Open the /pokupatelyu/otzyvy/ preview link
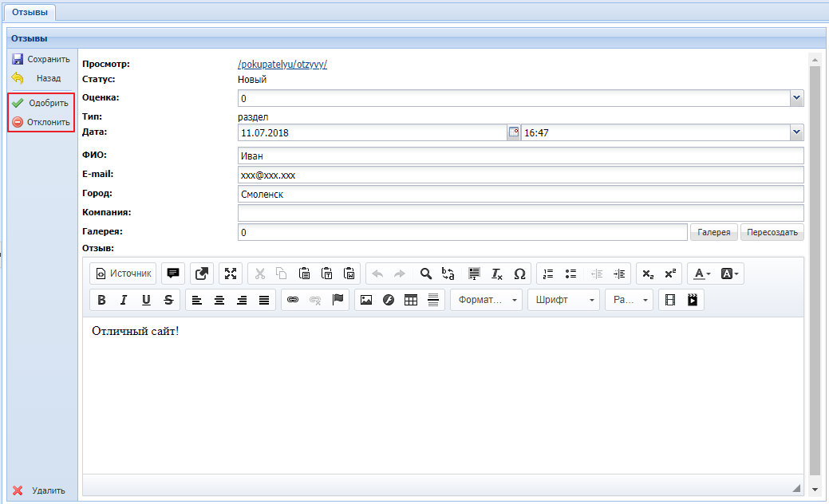 (282, 65)
